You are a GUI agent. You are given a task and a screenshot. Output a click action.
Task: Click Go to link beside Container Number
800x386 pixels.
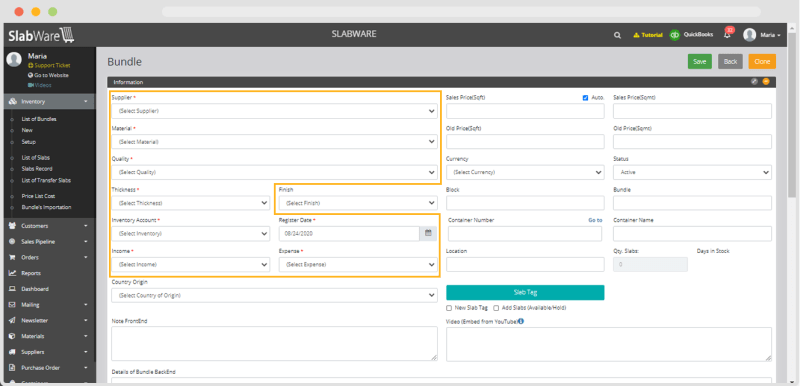pyautogui.click(x=595, y=220)
